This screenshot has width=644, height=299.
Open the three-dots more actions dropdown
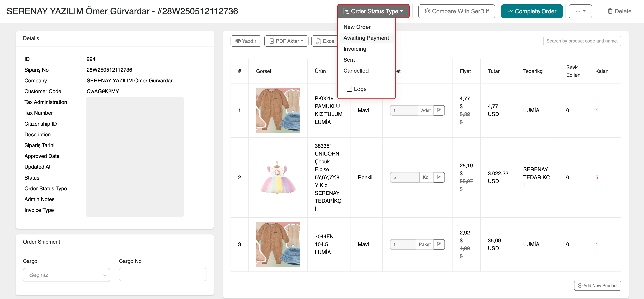pos(580,11)
